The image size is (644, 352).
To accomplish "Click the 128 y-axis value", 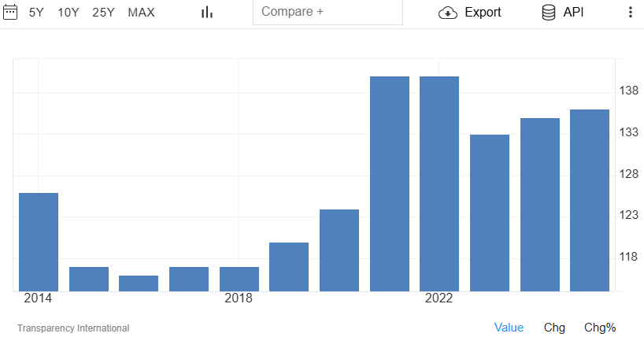I will click(x=629, y=174).
